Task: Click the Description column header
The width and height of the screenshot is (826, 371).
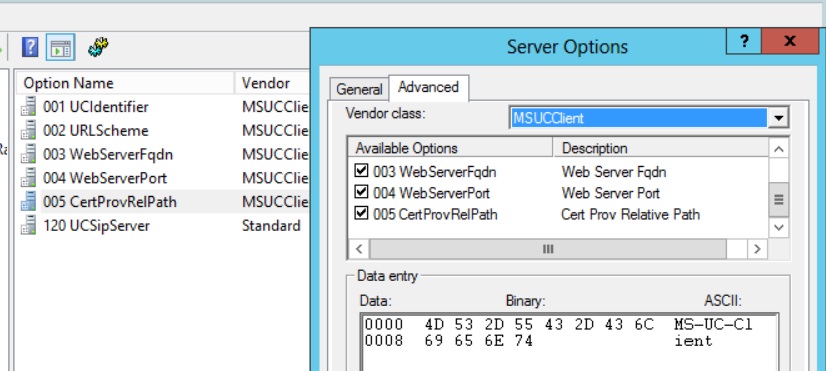Action: pos(661,148)
